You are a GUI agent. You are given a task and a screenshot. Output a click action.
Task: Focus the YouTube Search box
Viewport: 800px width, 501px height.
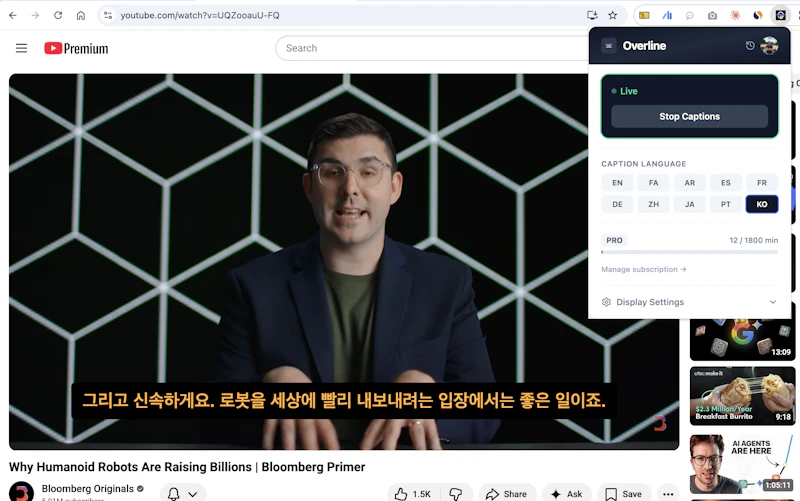pos(434,48)
